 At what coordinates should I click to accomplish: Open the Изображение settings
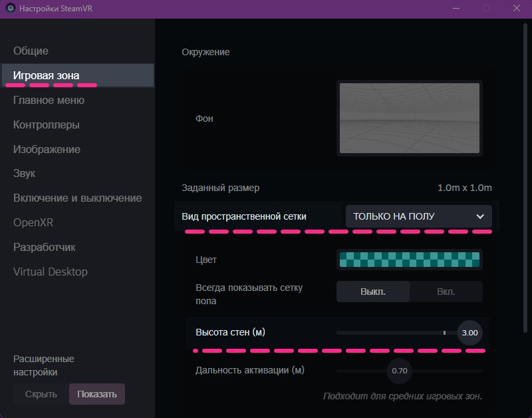(x=47, y=149)
